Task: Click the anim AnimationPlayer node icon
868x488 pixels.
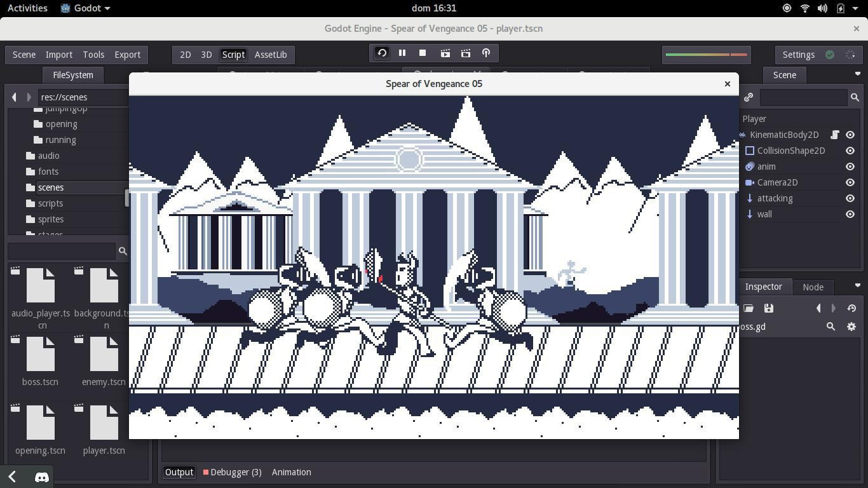Action: tap(750, 166)
